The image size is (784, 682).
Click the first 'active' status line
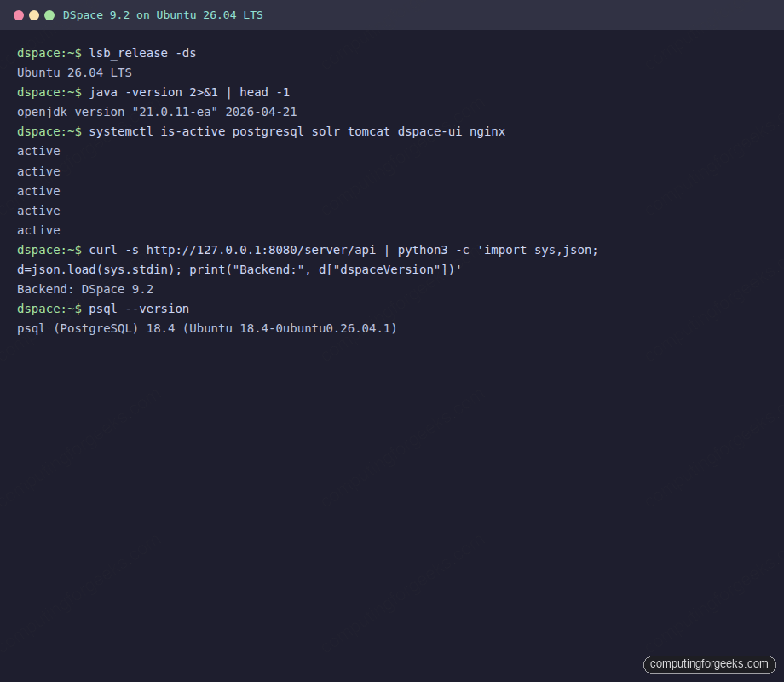(x=38, y=151)
